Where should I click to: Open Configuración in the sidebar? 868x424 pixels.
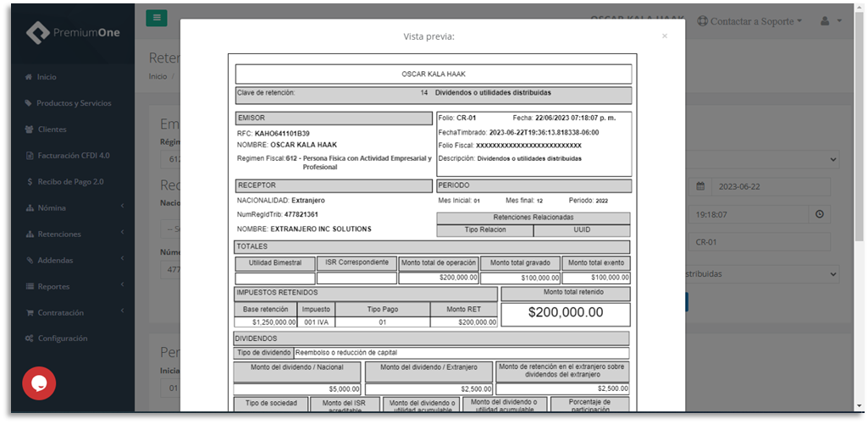coord(61,339)
